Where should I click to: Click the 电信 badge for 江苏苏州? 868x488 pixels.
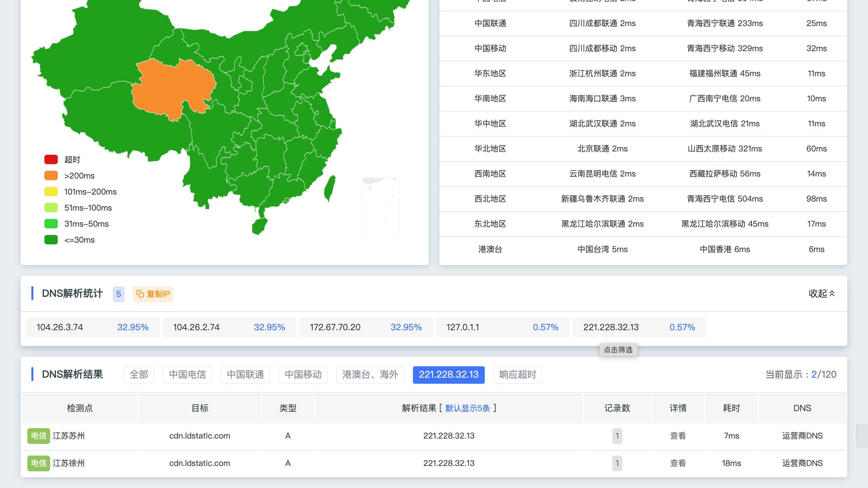[x=39, y=436]
